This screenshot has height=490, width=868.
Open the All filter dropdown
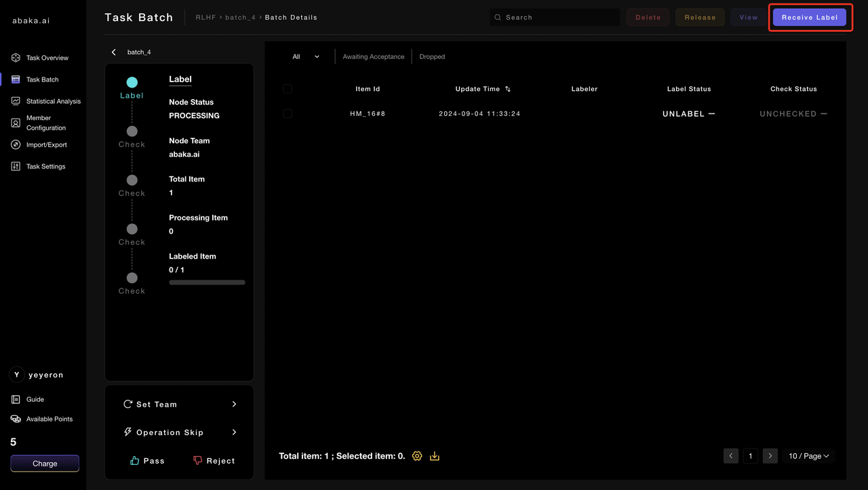point(306,57)
